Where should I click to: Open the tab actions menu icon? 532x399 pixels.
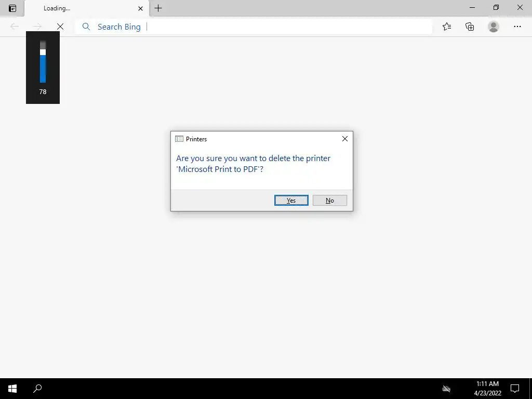pos(12,8)
